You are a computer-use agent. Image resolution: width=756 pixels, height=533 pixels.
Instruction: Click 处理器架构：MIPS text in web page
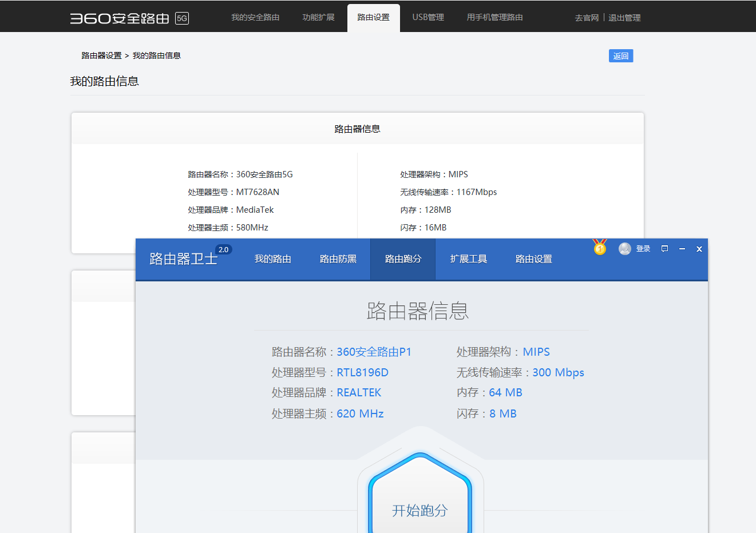coord(434,174)
